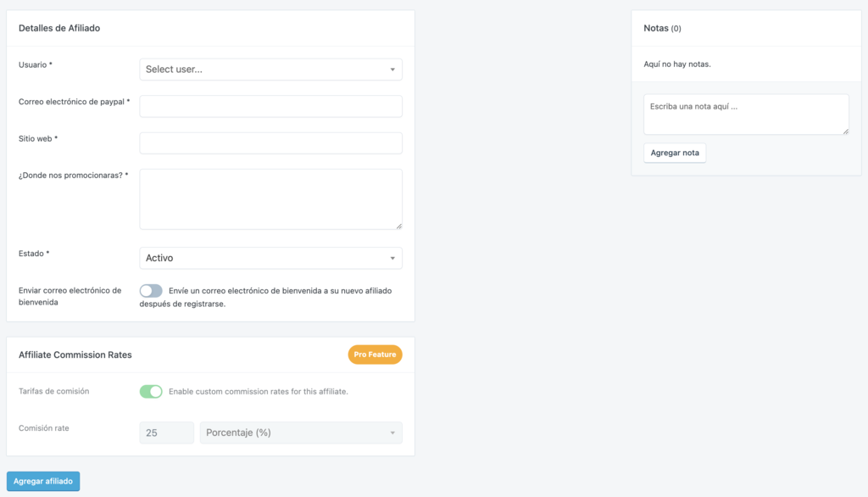Click the promo text area resize handle

pyautogui.click(x=398, y=226)
